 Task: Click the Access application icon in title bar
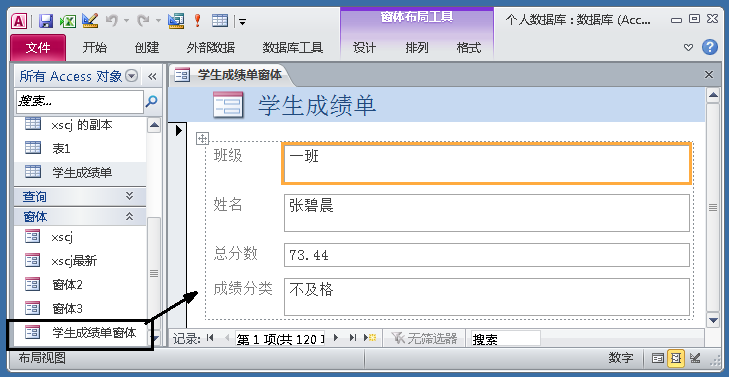tap(19, 20)
